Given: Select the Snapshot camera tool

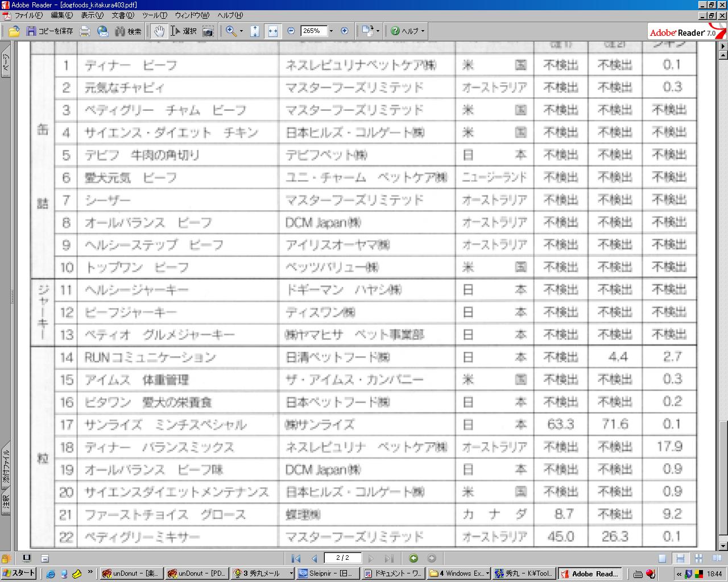Looking at the screenshot, I should [x=208, y=31].
